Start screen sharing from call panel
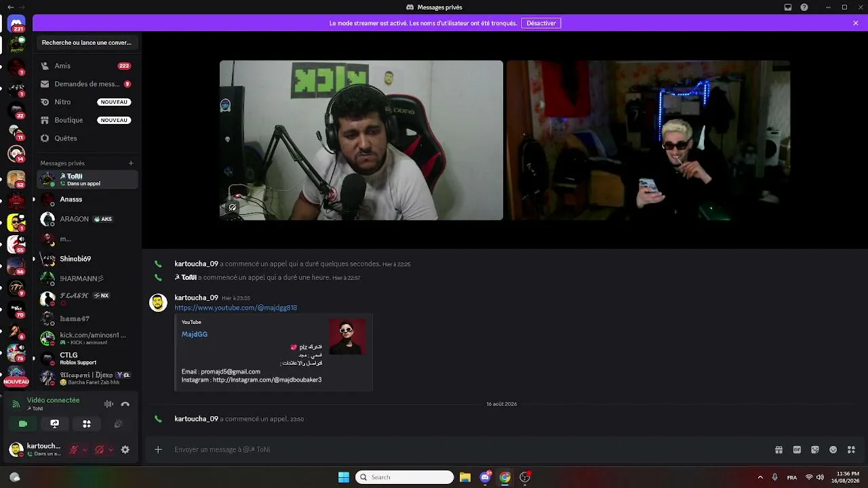The height and width of the screenshot is (488, 868). click(x=55, y=424)
